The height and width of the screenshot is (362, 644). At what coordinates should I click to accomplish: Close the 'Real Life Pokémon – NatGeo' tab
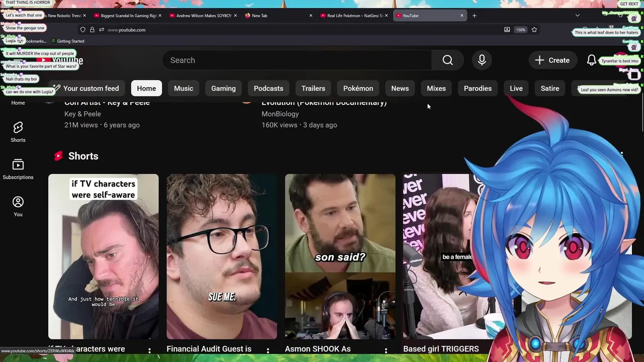click(x=386, y=16)
